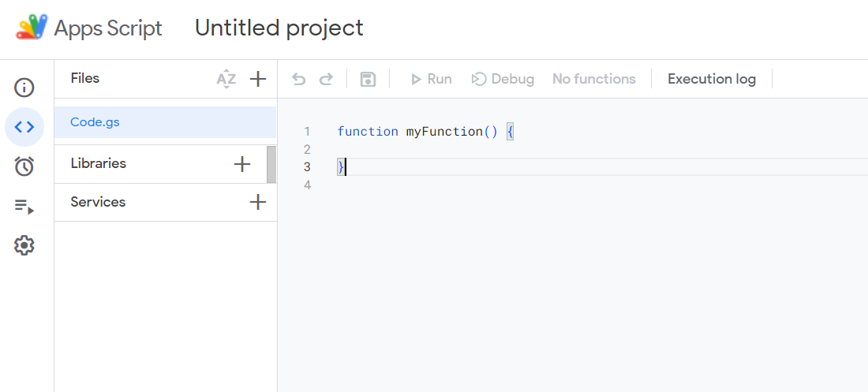Open the Triggers alarm clock icon
868x392 pixels.
click(x=24, y=166)
